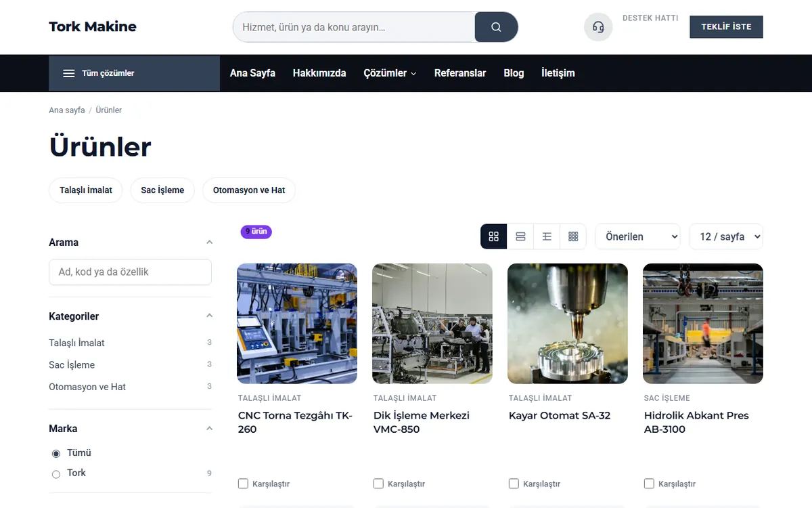Click the CNC Torna Tezgâhı TK-260 title

point(296,423)
